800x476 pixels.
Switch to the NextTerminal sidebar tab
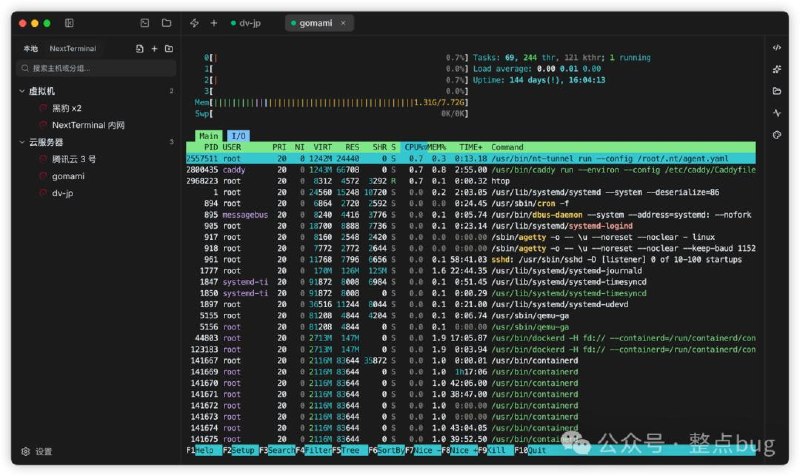pos(73,48)
